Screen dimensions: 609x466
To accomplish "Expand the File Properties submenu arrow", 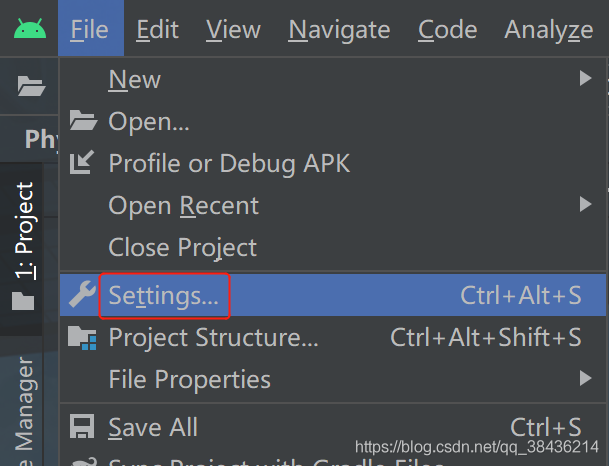I will [x=585, y=379].
